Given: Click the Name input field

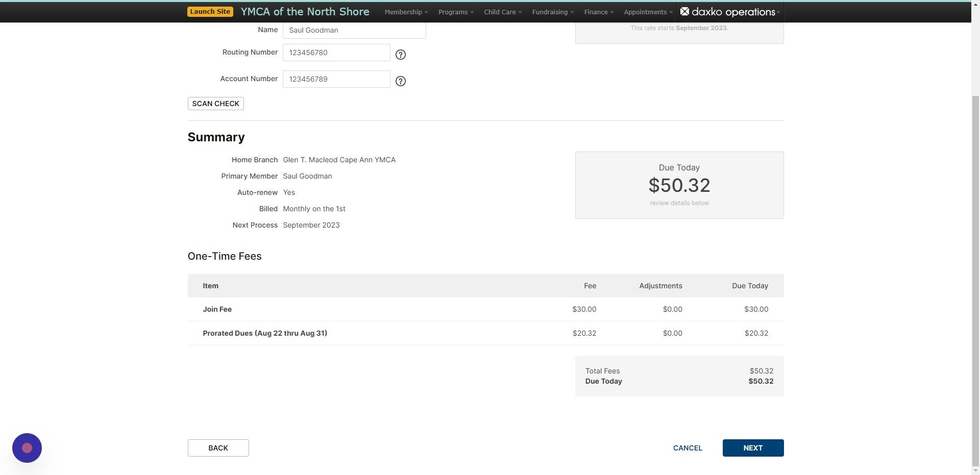Looking at the screenshot, I should (354, 30).
